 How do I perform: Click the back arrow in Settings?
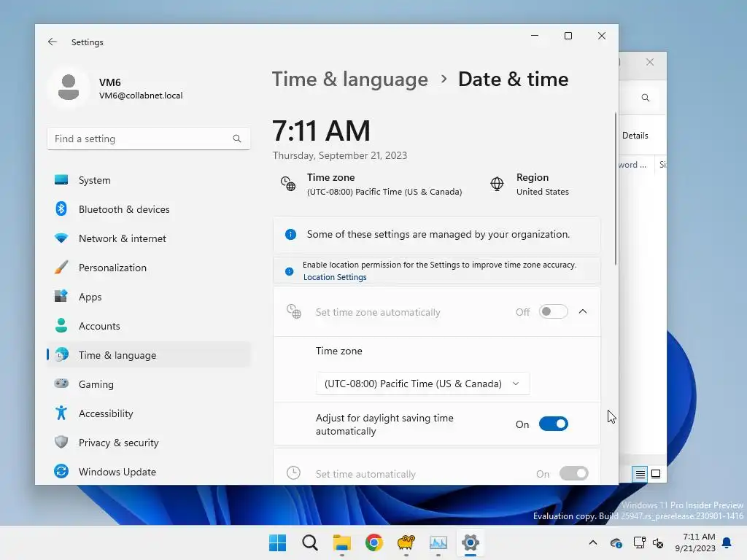[53, 42]
